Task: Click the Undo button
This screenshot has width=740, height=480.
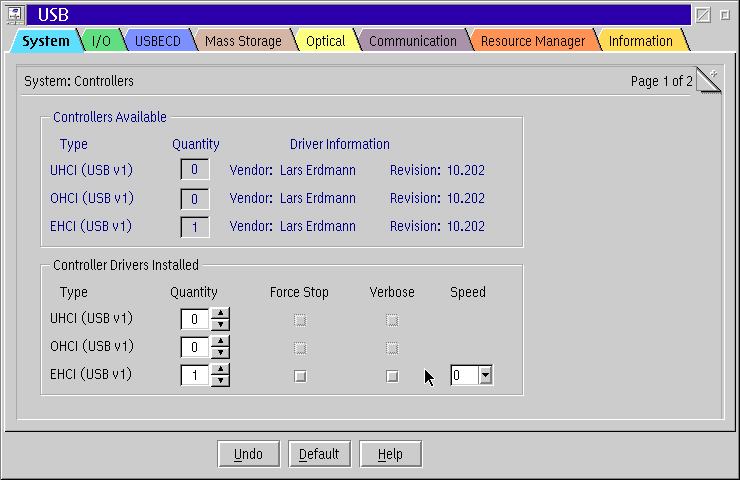Action: point(248,454)
